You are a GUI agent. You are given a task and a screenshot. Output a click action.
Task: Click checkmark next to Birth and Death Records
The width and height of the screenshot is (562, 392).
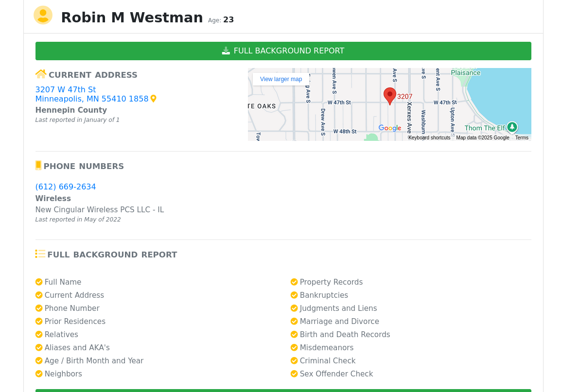(294, 334)
